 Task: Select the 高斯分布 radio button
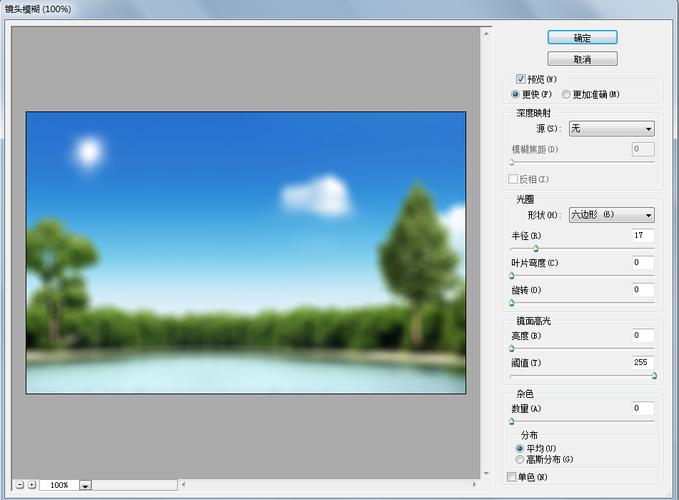[x=520, y=459]
